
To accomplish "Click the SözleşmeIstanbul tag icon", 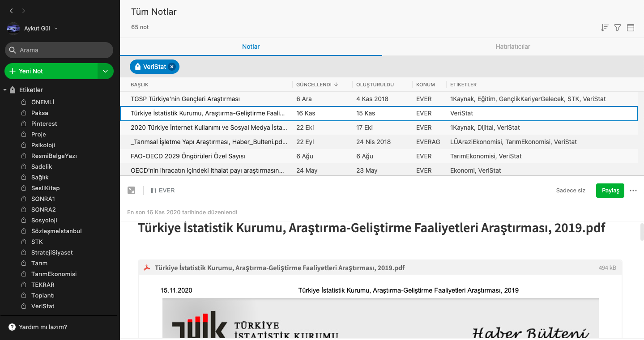I will (x=24, y=231).
